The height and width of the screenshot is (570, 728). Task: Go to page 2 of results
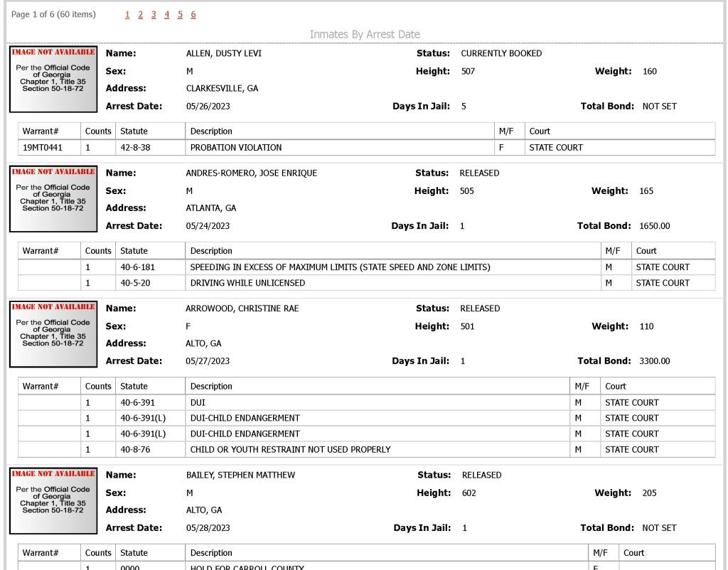pos(140,15)
